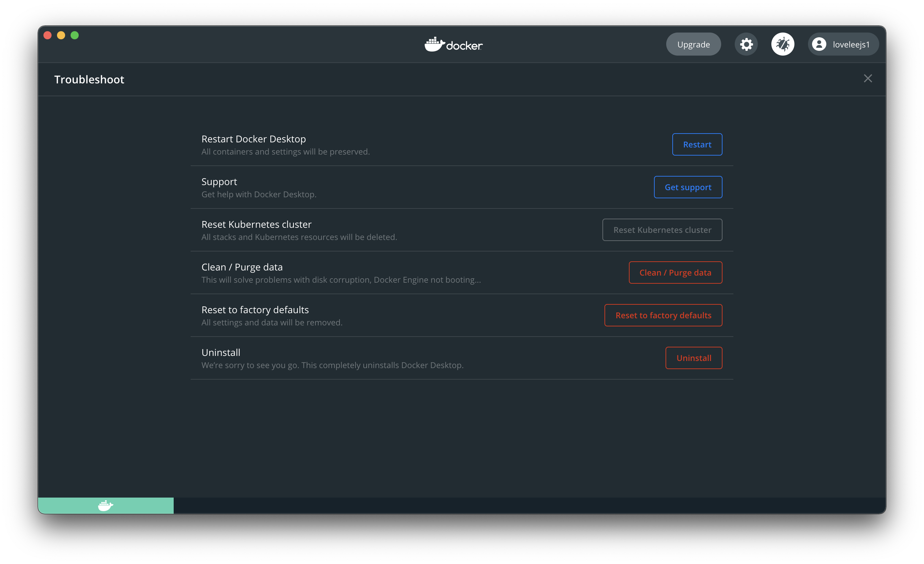Click the red window close button
Screen dimensions: 924x564
pyautogui.click(x=47, y=35)
